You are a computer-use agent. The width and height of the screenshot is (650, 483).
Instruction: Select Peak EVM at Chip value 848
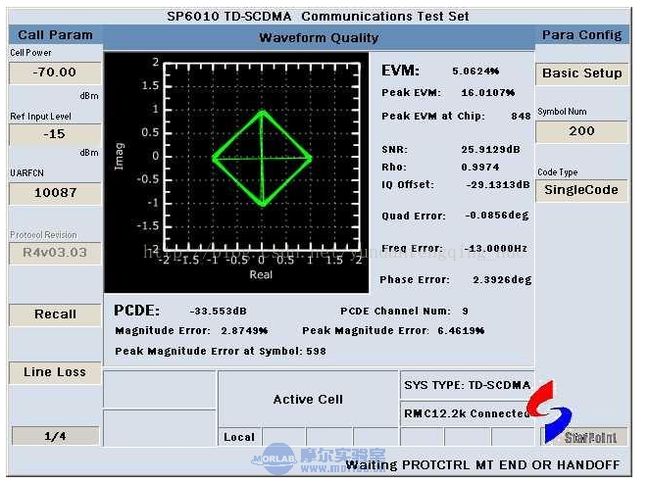click(x=521, y=117)
